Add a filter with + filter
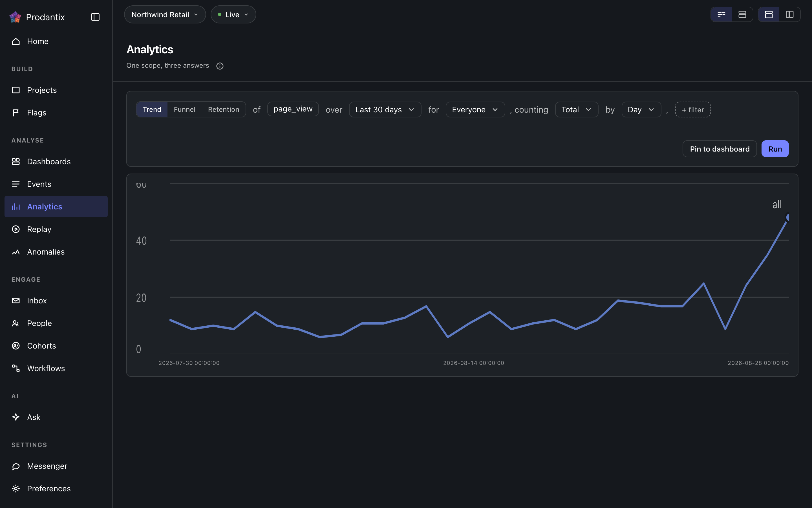 [692, 110]
